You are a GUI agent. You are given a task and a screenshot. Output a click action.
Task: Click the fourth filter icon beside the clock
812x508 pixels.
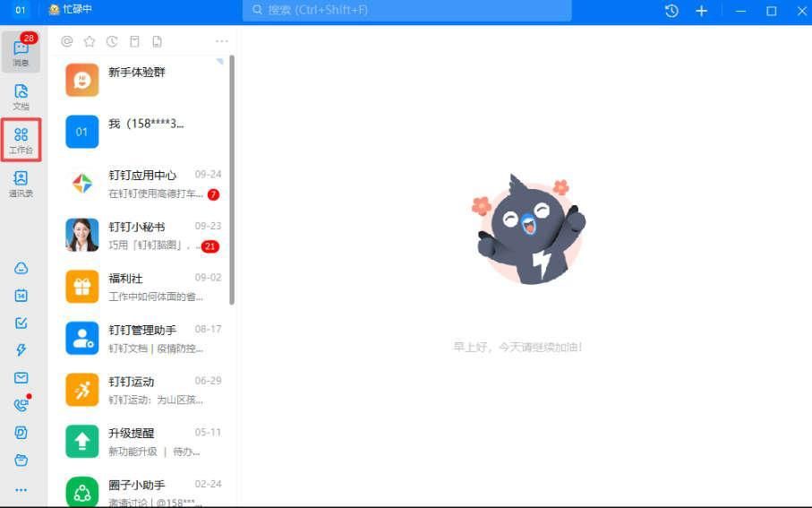pyautogui.click(x=134, y=41)
